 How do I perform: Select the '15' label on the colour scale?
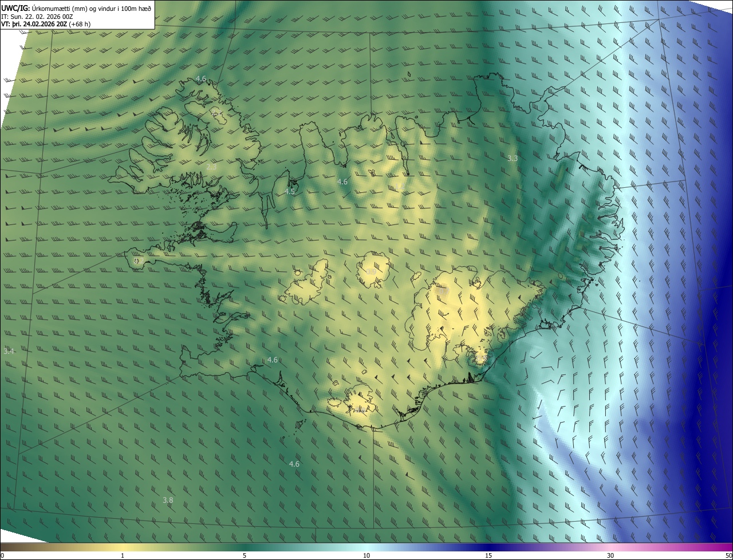pos(488,555)
